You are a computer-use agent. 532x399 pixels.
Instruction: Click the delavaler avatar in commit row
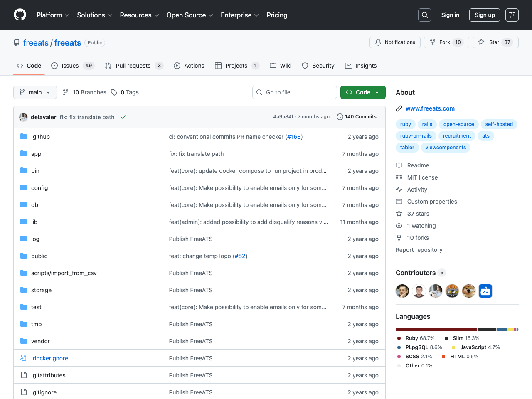point(23,117)
